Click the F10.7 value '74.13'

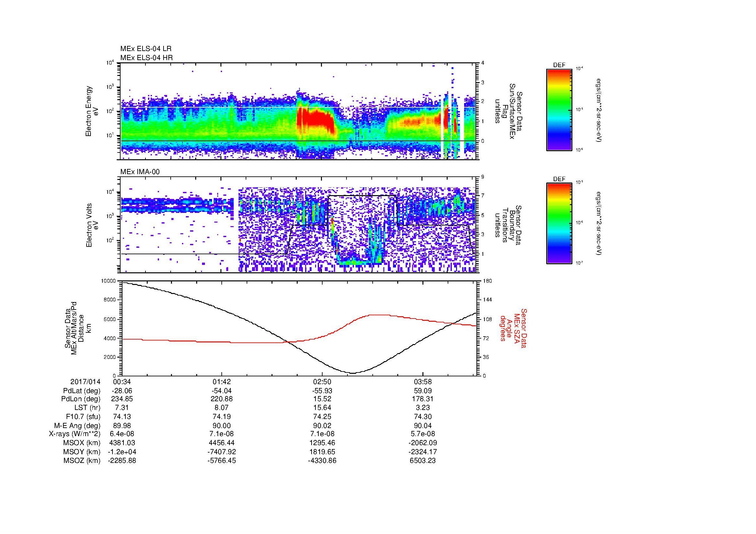point(122,416)
